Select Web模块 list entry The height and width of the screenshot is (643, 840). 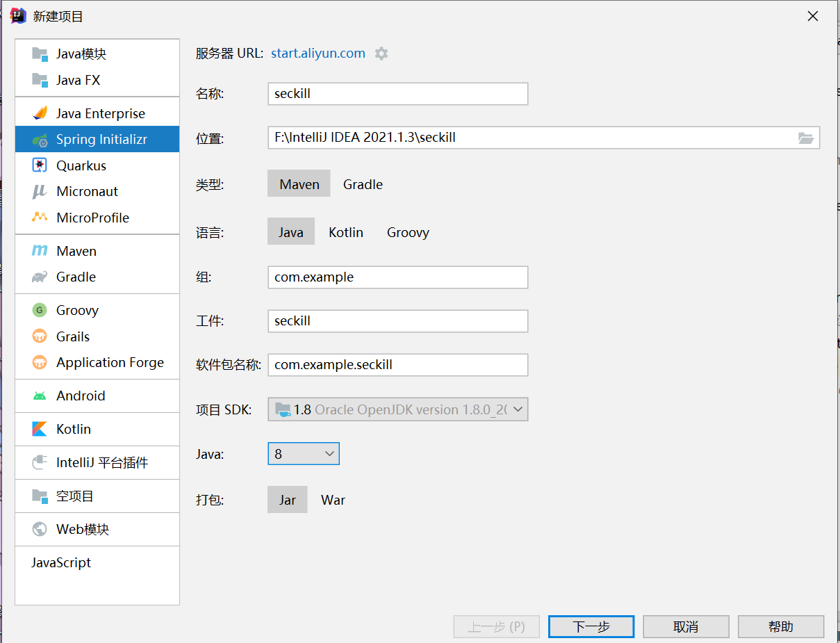point(97,529)
